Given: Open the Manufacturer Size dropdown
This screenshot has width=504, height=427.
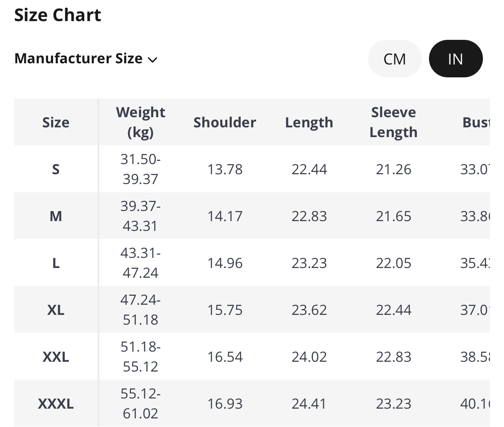Looking at the screenshot, I should coord(86,59).
